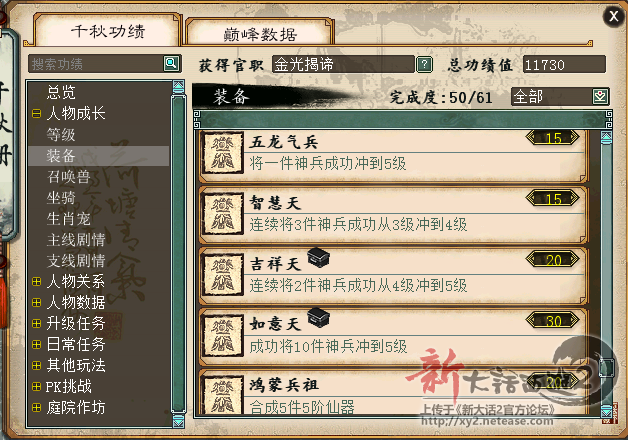628x440 pixels.
Task: Expand the PK挑战 tree category
Action: pyautogui.click(x=36, y=386)
